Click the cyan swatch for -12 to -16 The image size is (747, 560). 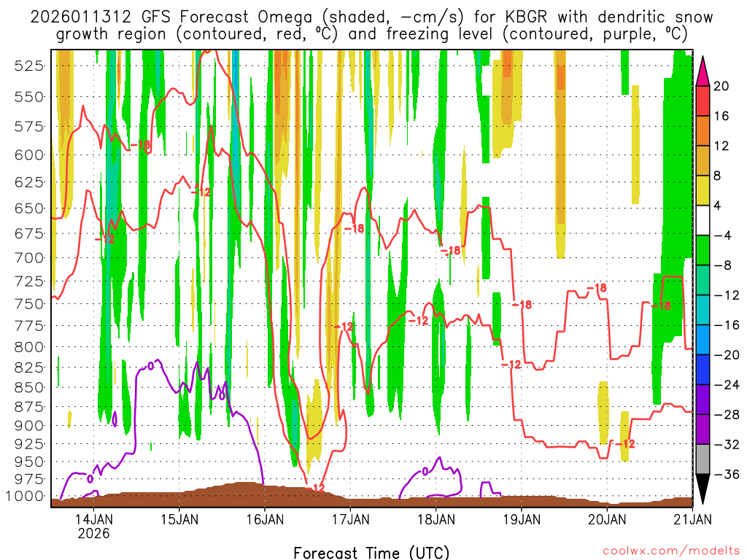tap(703, 310)
